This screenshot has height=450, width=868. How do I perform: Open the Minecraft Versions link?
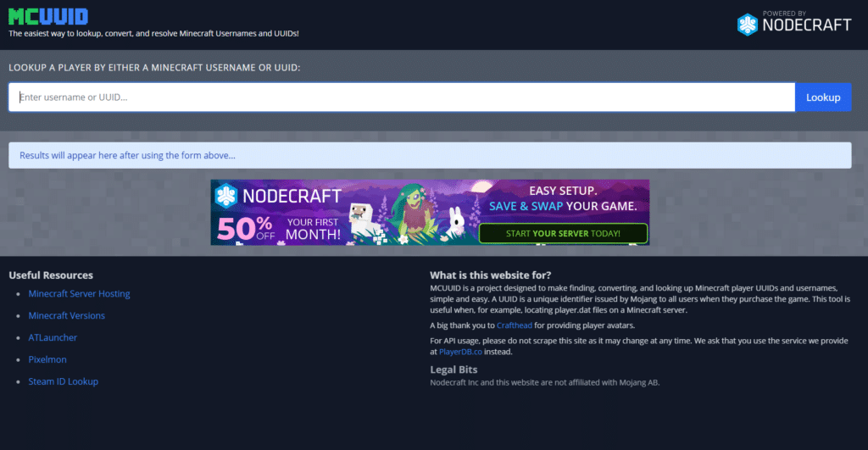(66, 315)
